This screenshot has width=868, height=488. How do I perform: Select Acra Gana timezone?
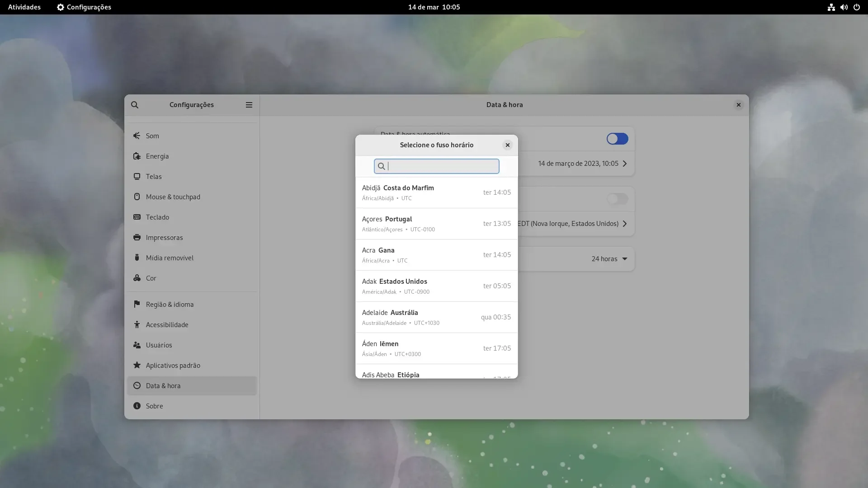[436, 255]
